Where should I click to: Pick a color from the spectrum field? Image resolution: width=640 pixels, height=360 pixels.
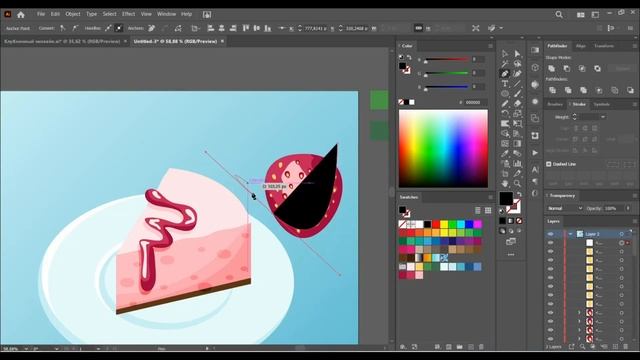click(443, 149)
